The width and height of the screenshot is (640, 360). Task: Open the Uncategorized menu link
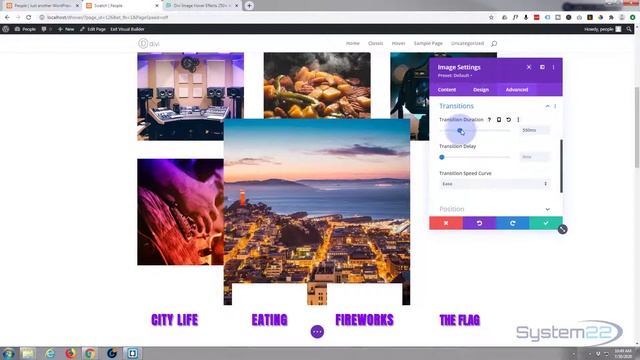click(467, 43)
